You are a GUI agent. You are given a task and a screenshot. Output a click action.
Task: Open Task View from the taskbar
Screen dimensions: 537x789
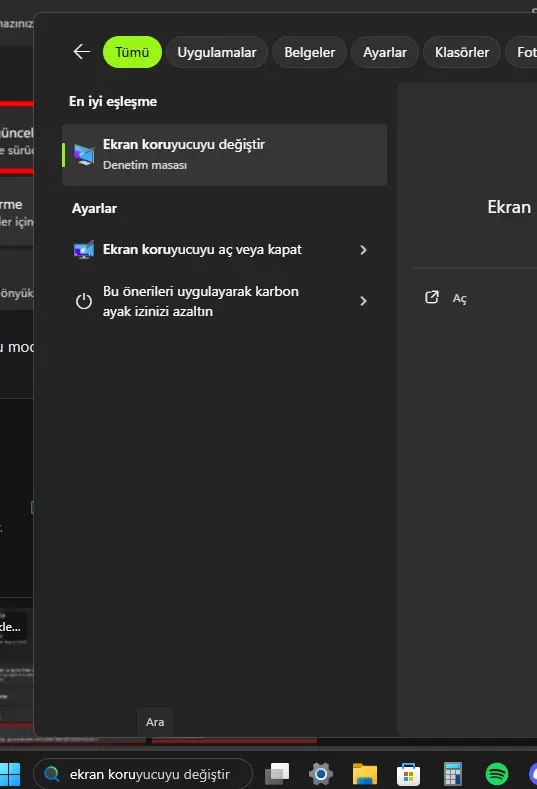pyautogui.click(x=277, y=773)
